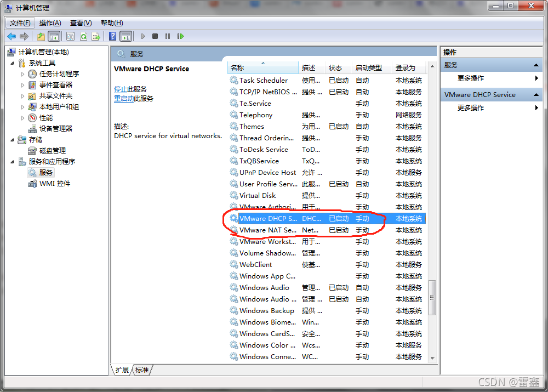Select the Telephony service row

[x=327, y=115]
